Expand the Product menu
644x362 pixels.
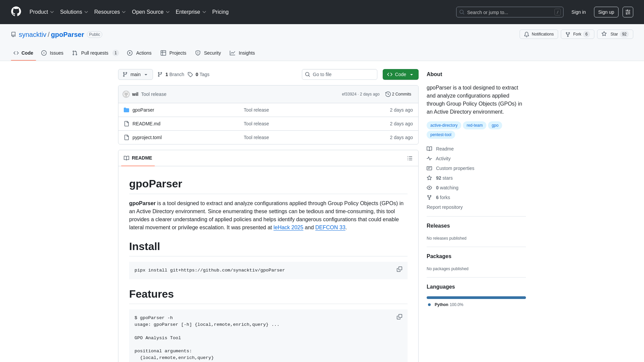pos(42,12)
